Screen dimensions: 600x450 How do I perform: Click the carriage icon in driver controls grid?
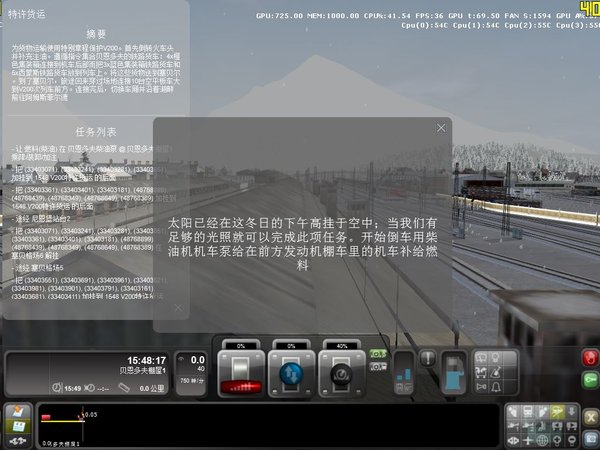click(481, 358)
